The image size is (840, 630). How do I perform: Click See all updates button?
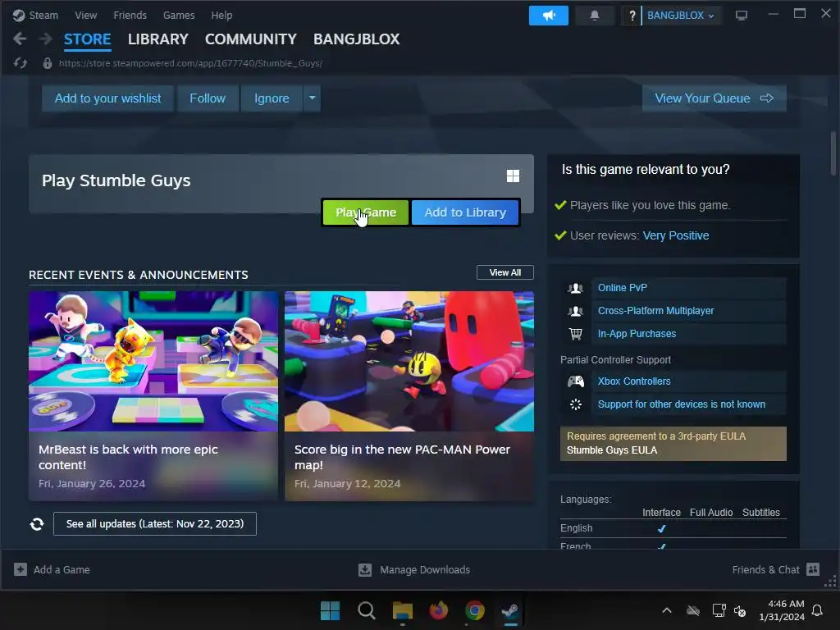[155, 524]
